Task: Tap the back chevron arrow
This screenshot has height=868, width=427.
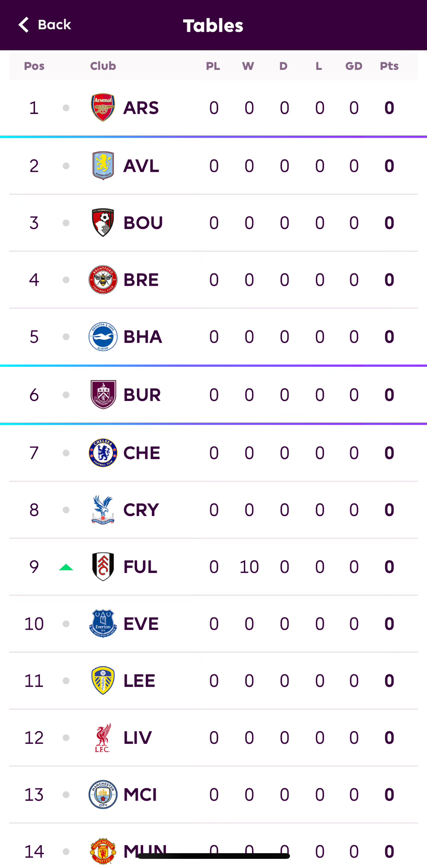Action: pyautogui.click(x=24, y=25)
